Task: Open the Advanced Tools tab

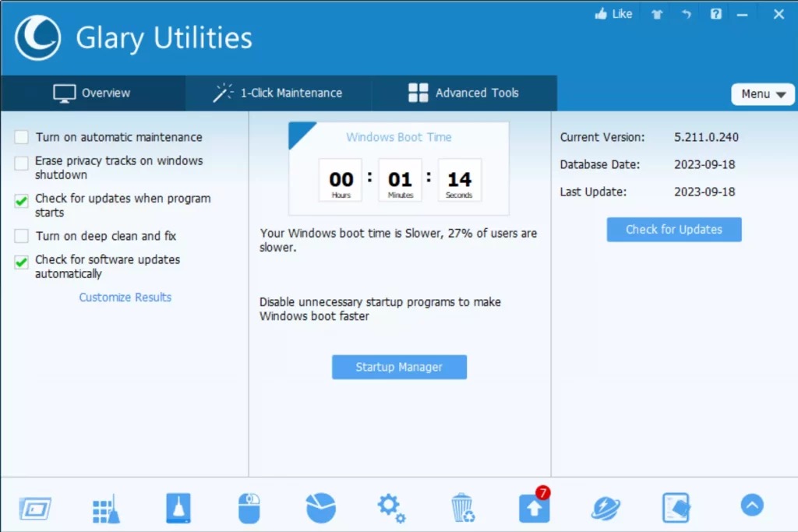Action: pyautogui.click(x=464, y=93)
